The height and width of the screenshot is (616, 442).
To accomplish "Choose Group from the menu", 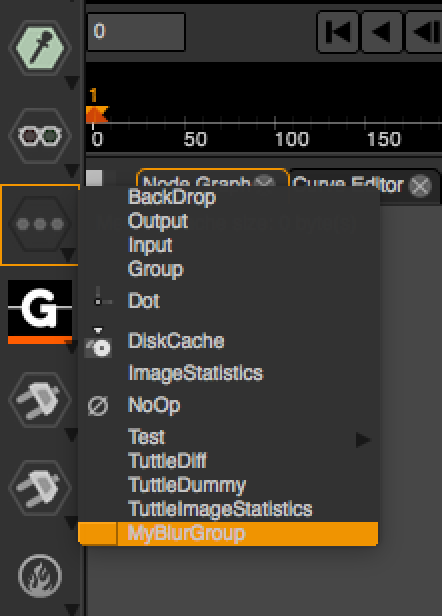I will click(x=228, y=270).
